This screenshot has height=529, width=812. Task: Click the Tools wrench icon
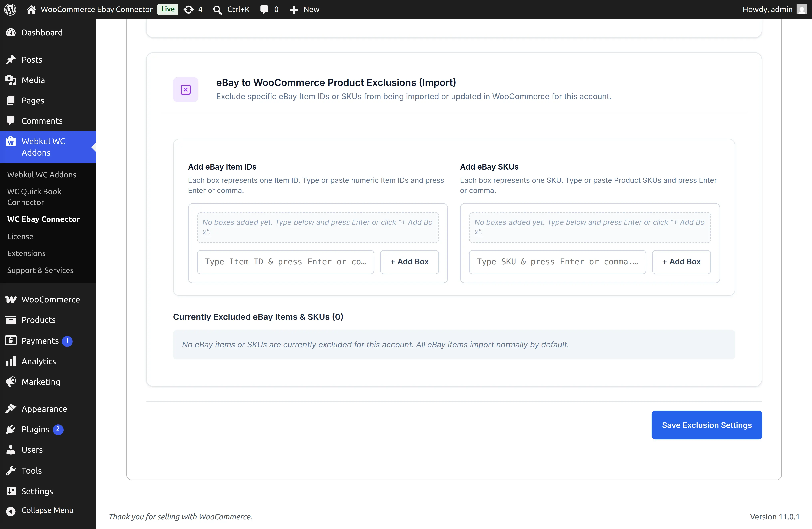(11, 471)
